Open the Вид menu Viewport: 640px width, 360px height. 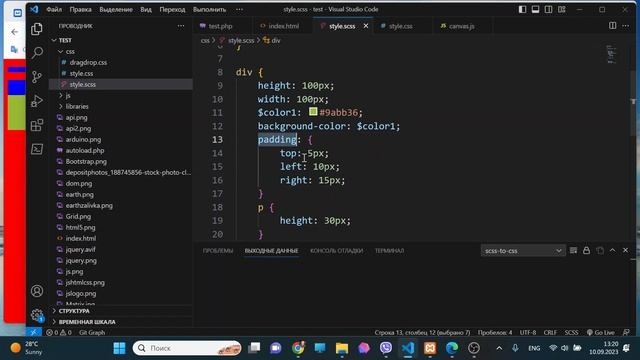tap(146, 9)
